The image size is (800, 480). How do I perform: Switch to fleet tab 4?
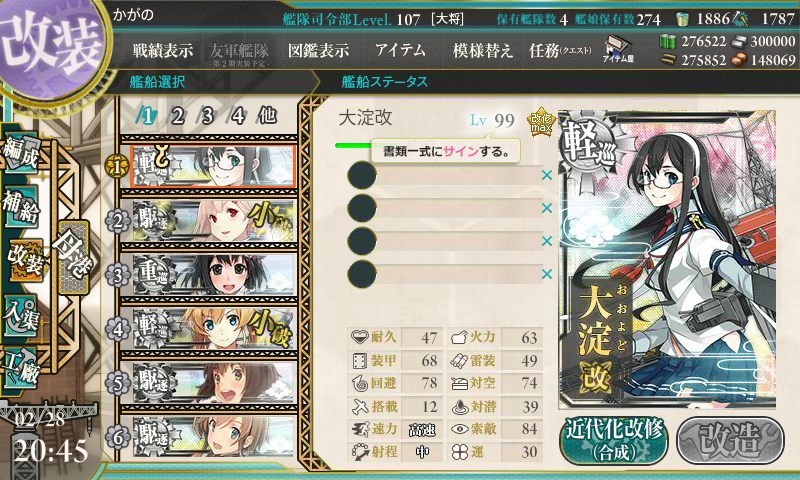pos(238,116)
